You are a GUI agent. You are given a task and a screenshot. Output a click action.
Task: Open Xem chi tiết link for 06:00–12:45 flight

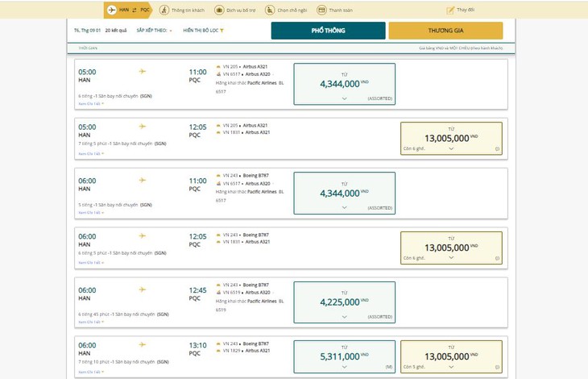(91, 322)
